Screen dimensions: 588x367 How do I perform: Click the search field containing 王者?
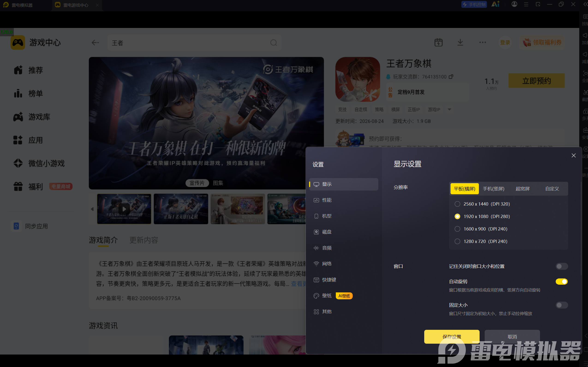click(194, 43)
